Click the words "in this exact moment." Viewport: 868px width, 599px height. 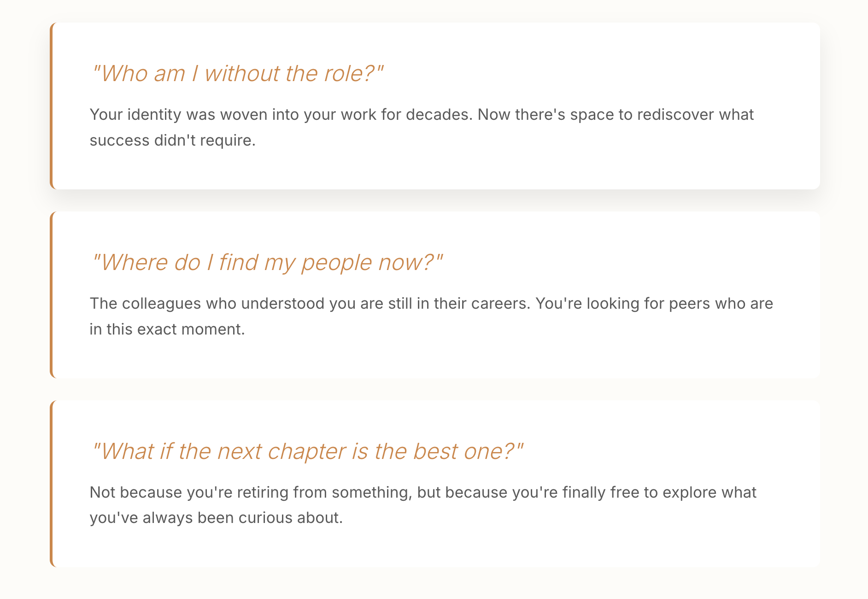pos(167,329)
